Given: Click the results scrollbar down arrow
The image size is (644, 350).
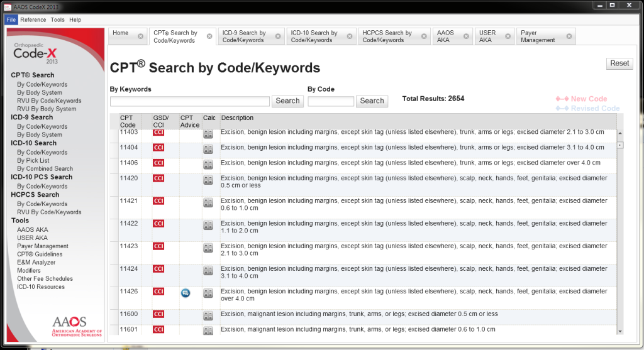Looking at the screenshot, I should [619, 332].
